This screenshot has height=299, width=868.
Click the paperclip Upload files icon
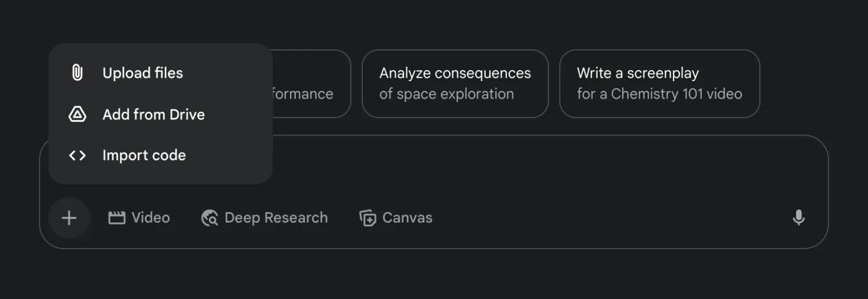click(77, 73)
